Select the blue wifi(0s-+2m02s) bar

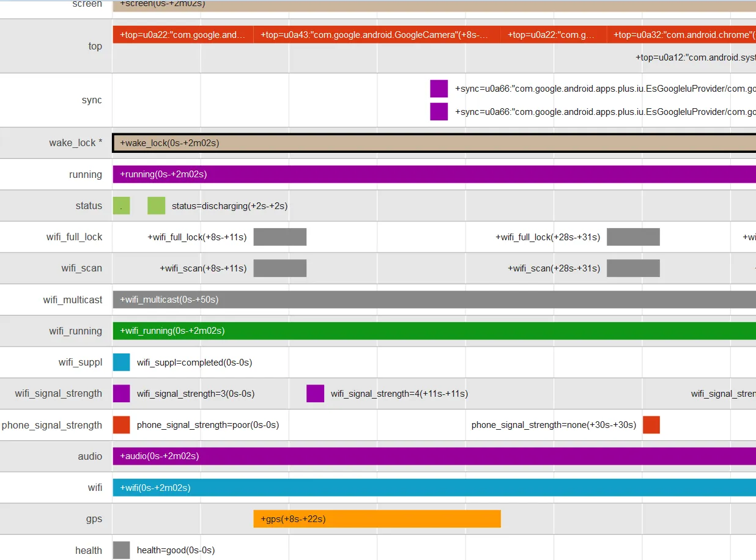pyautogui.click(x=434, y=487)
